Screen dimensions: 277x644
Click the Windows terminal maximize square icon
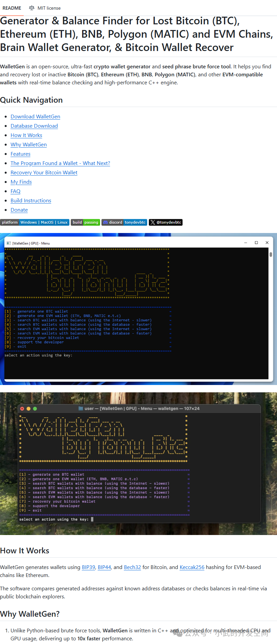(256, 243)
